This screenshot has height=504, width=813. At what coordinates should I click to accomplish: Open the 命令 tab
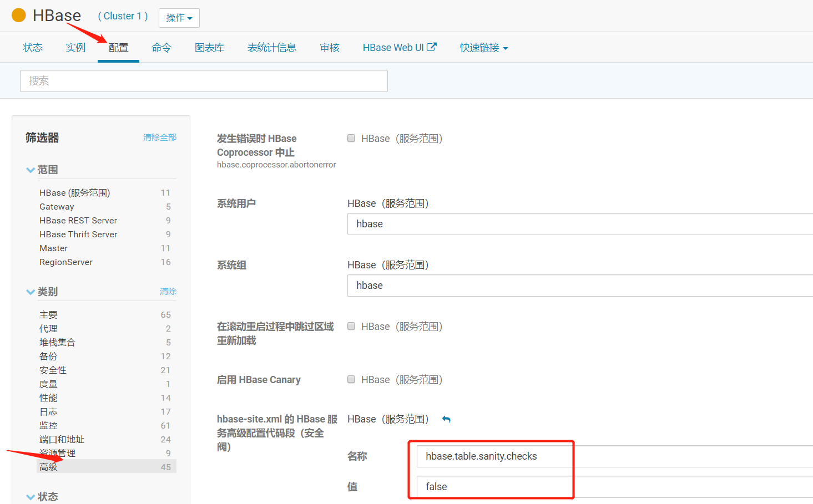click(x=161, y=48)
